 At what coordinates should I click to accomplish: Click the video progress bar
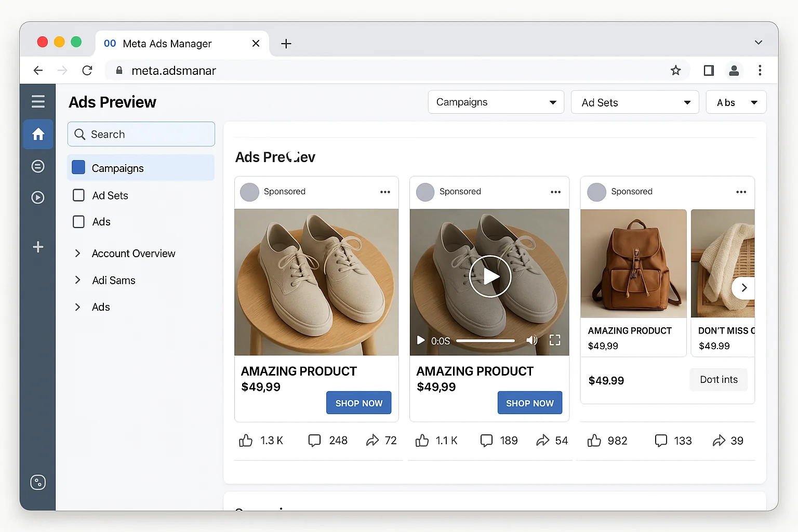point(485,340)
